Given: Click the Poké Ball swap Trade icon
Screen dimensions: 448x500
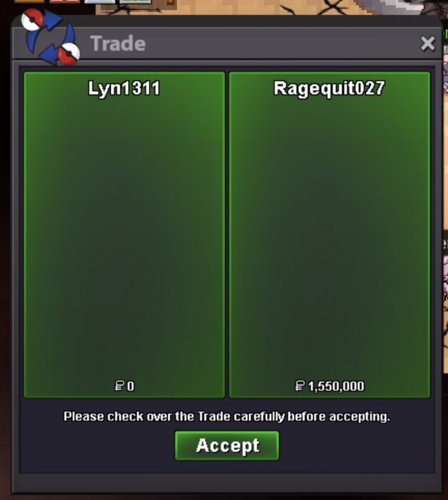Looking at the screenshot, I should [x=50, y=37].
